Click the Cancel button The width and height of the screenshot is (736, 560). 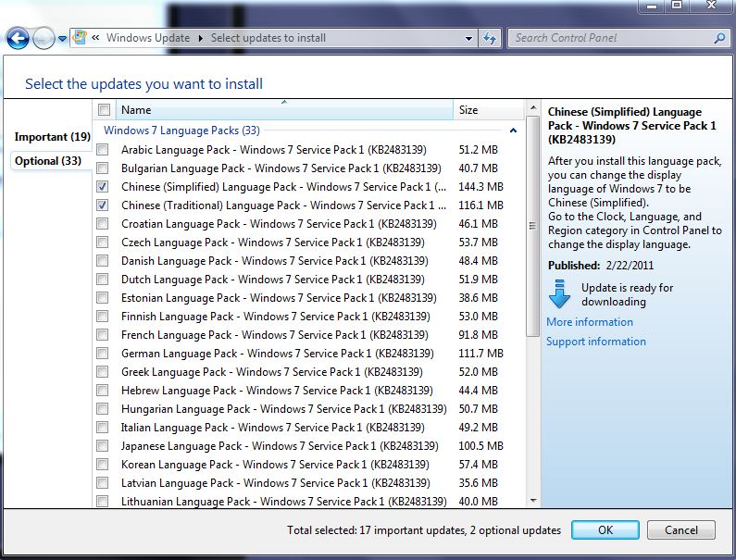pos(681,530)
